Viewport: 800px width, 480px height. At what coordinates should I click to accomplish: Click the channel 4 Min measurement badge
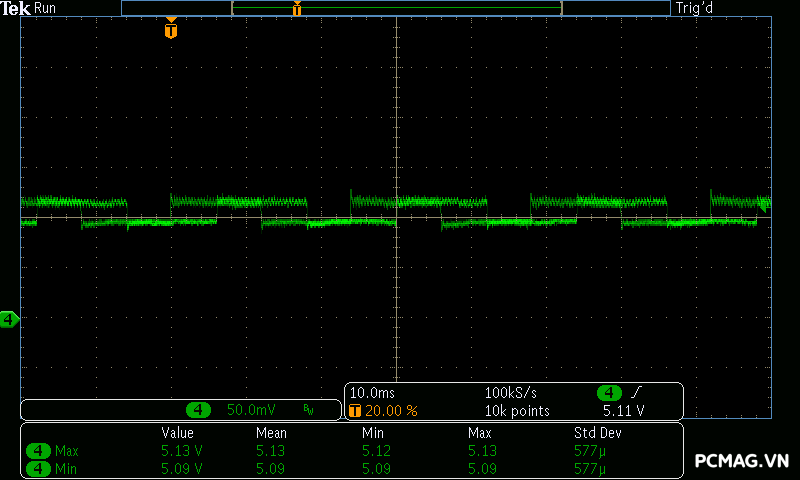pyautogui.click(x=39, y=468)
